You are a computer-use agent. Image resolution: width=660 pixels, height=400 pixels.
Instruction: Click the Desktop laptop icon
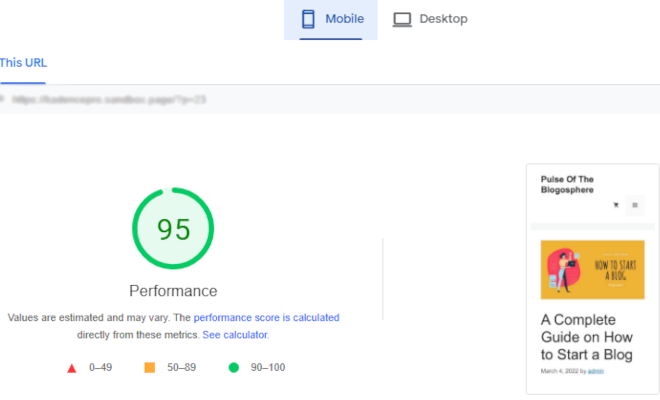[x=402, y=19]
